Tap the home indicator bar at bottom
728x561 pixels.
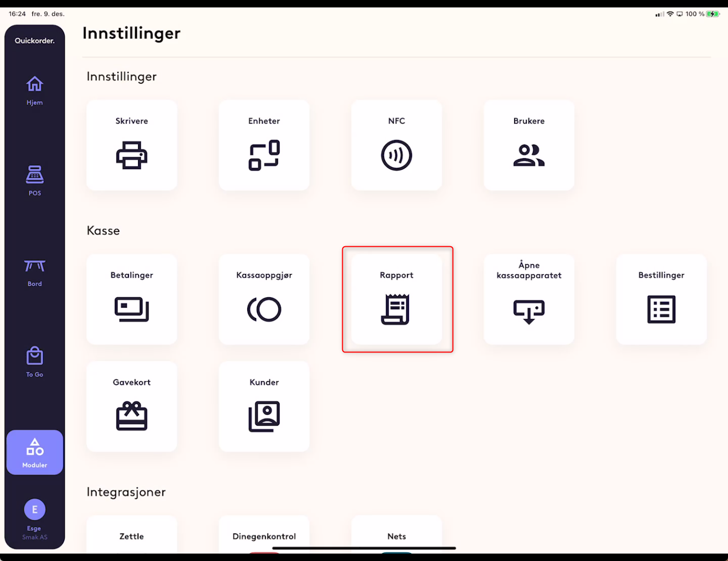364,548
